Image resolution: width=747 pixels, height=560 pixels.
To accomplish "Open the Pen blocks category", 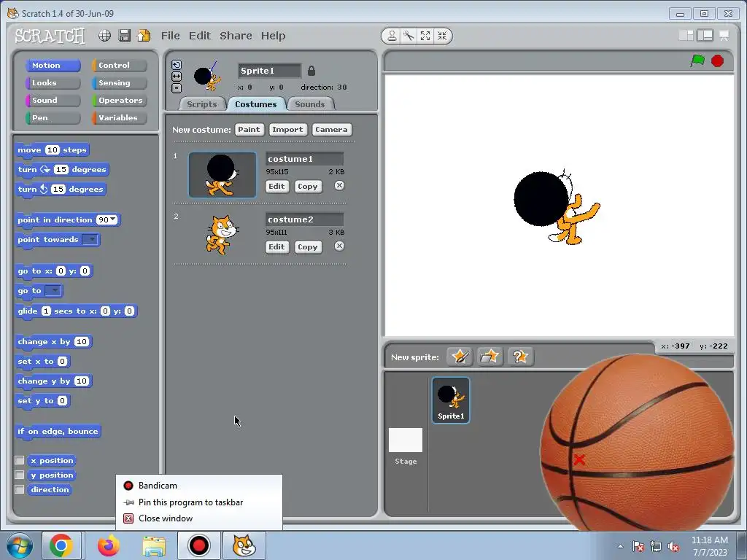I will [x=53, y=118].
